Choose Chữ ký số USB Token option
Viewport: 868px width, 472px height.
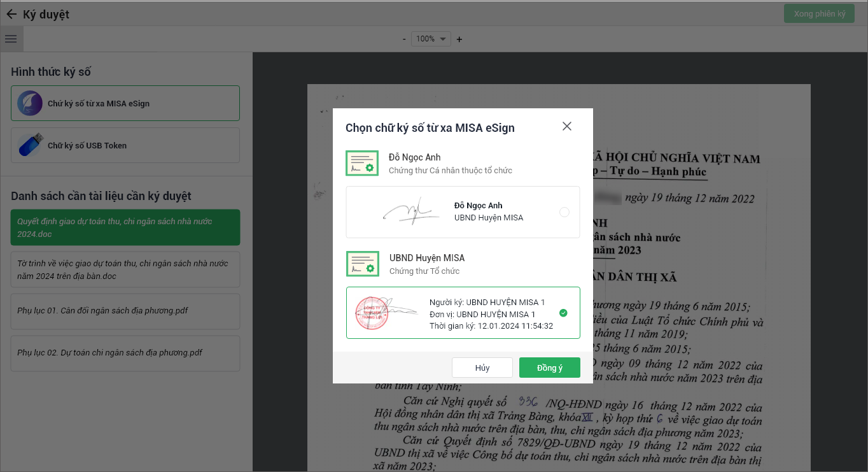point(125,145)
